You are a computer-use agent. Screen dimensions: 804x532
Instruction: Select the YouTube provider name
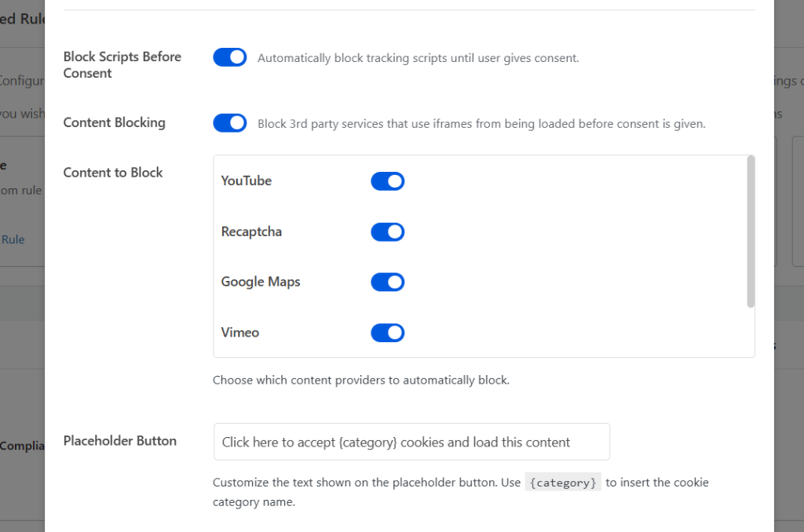click(246, 180)
